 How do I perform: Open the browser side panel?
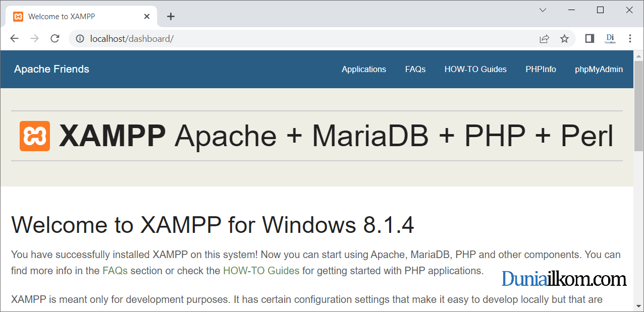point(589,39)
